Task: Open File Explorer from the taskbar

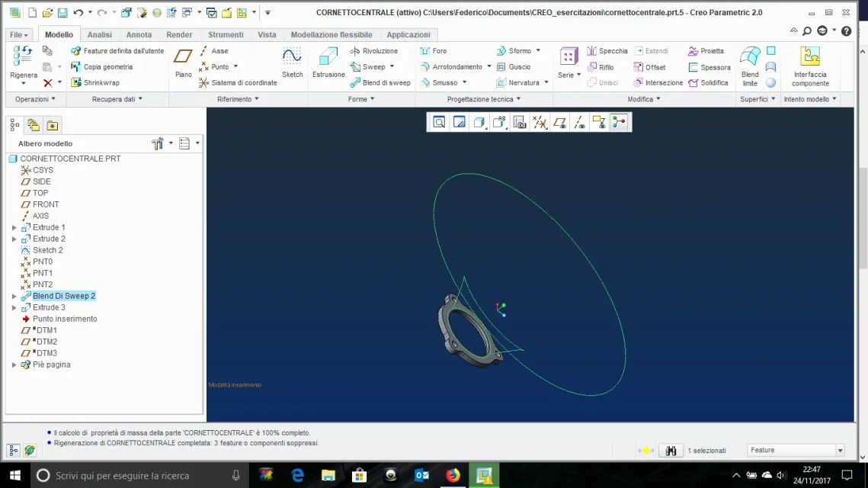Action: (328, 475)
